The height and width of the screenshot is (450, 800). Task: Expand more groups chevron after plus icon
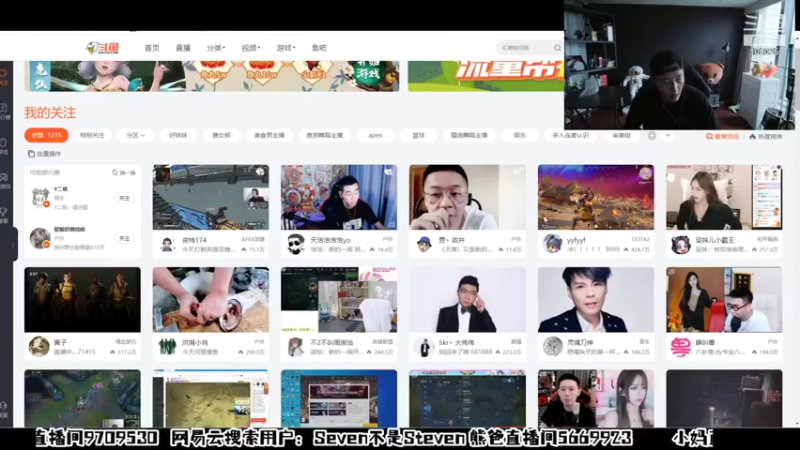click(668, 135)
